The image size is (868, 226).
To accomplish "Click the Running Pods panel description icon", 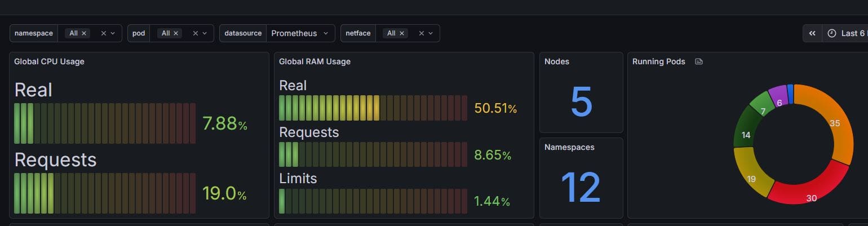I will 699,61.
